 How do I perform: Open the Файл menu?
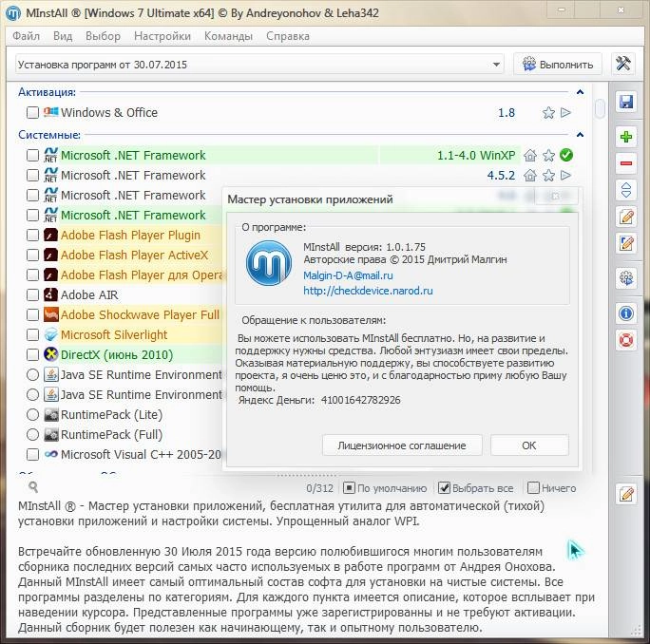(x=26, y=36)
